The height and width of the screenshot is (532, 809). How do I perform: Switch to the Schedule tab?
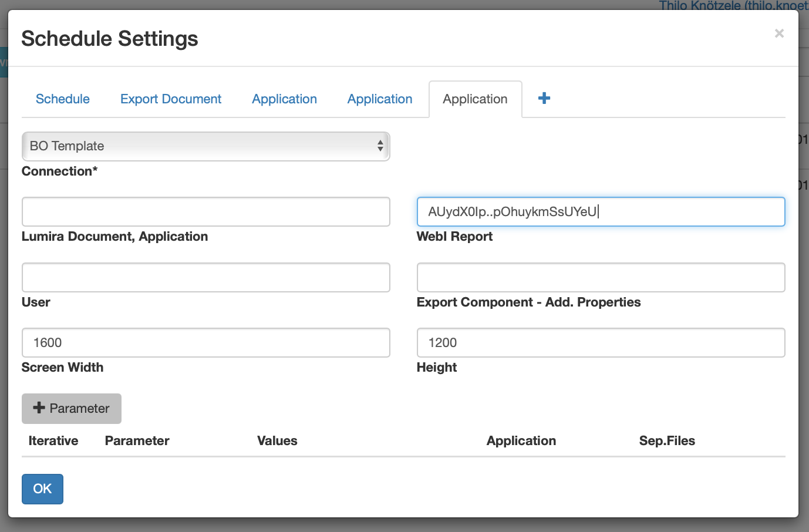click(63, 99)
